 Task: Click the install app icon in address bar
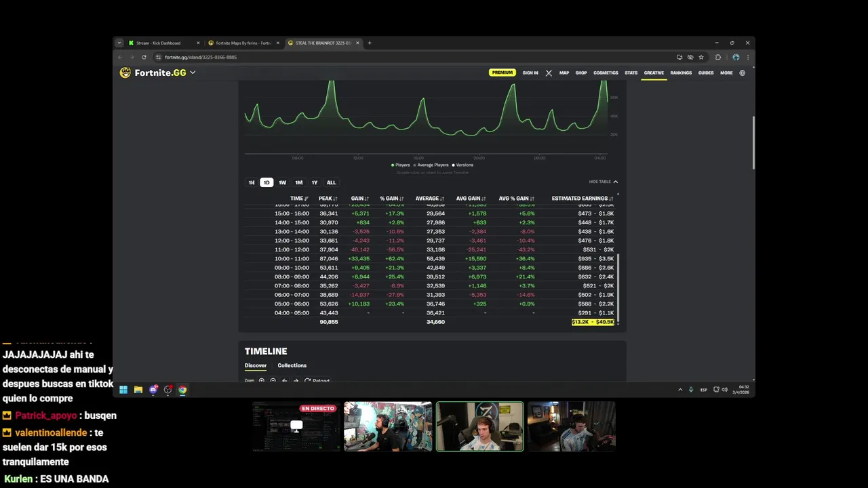(679, 57)
